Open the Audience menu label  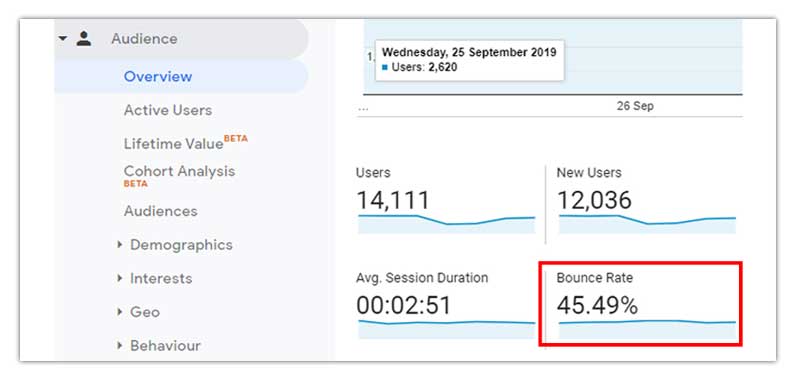tap(144, 39)
